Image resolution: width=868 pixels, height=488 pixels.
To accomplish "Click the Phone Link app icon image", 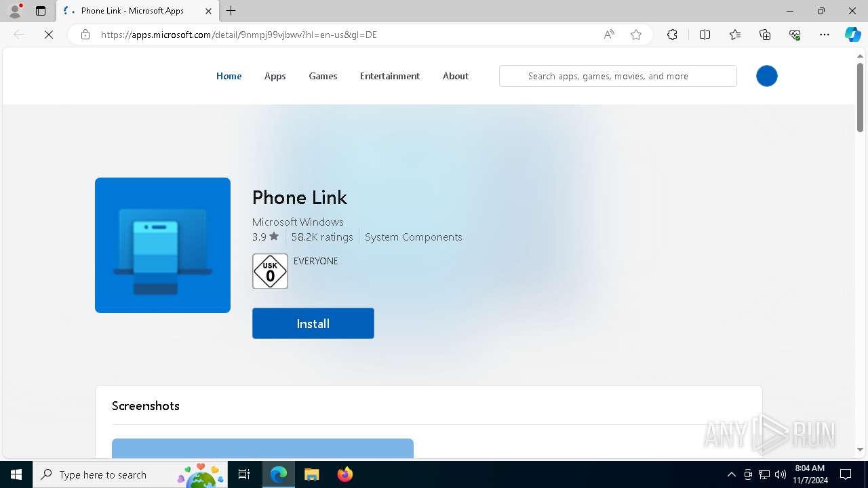I will tap(163, 245).
